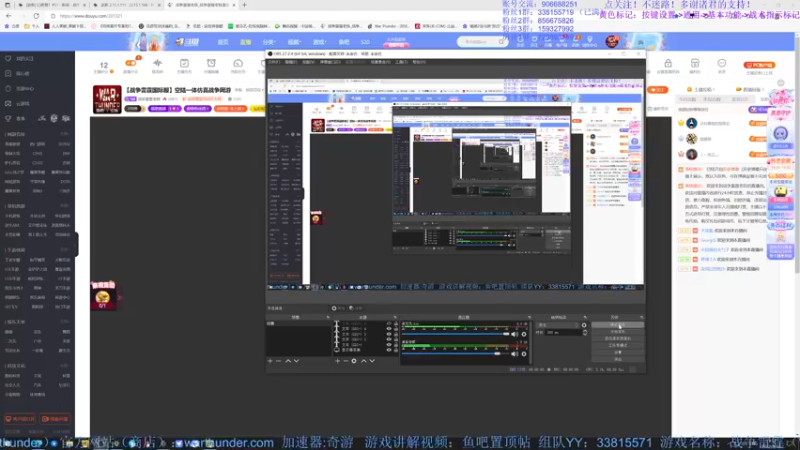Screen dimensions: 800x450
Task: Open the trophy icon in left sidebar
Action: 8,118
